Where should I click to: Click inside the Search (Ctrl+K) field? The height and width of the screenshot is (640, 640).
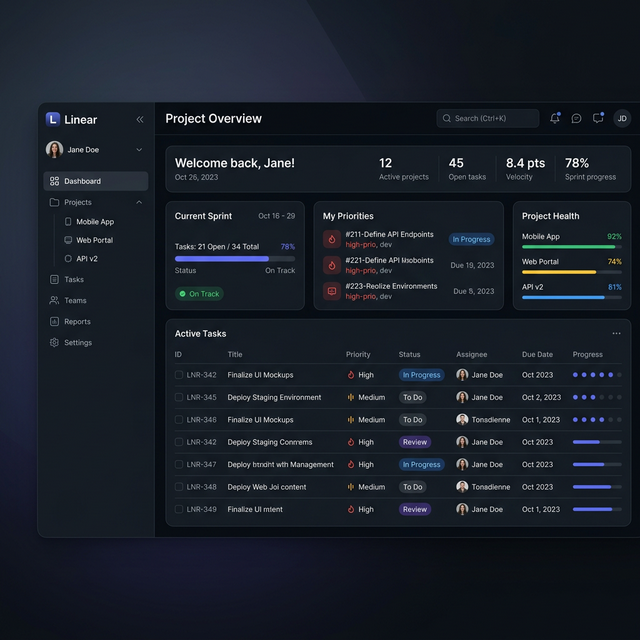(488, 118)
